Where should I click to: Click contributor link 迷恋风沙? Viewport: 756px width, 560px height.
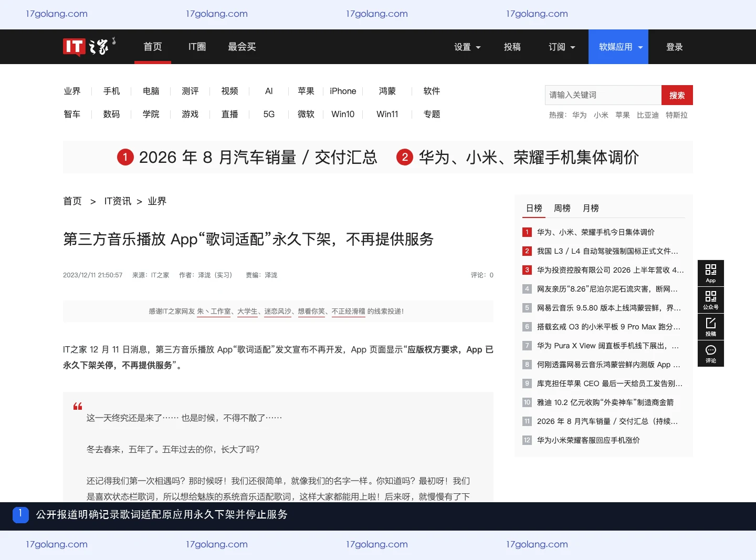click(278, 312)
